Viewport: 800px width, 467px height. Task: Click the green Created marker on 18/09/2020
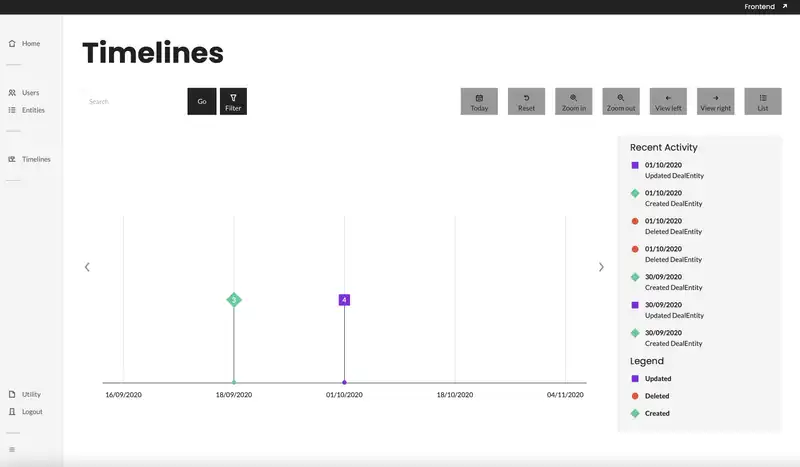pos(234,300)
